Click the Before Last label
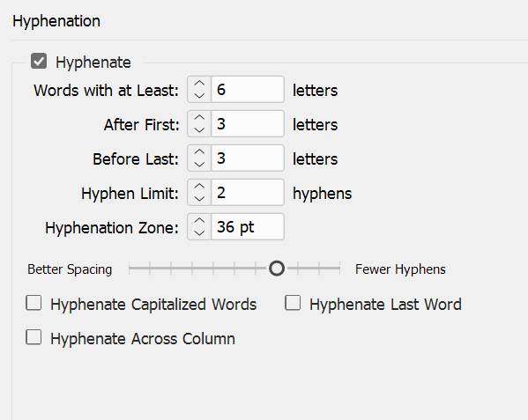This screenshot has width=528, height=420. pos(136,159)
